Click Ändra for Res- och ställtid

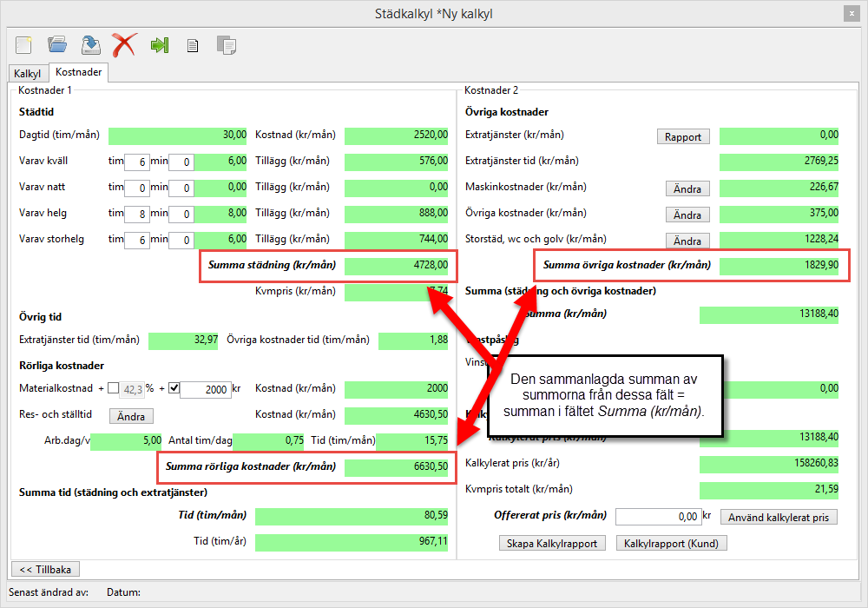click(x=131, y=416)
